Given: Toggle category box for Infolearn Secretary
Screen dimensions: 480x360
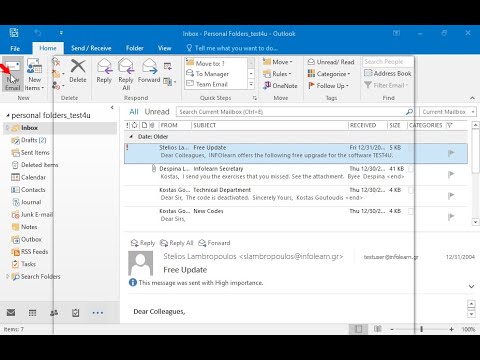Looking at the screenshot, I should (x=411, y=169).
